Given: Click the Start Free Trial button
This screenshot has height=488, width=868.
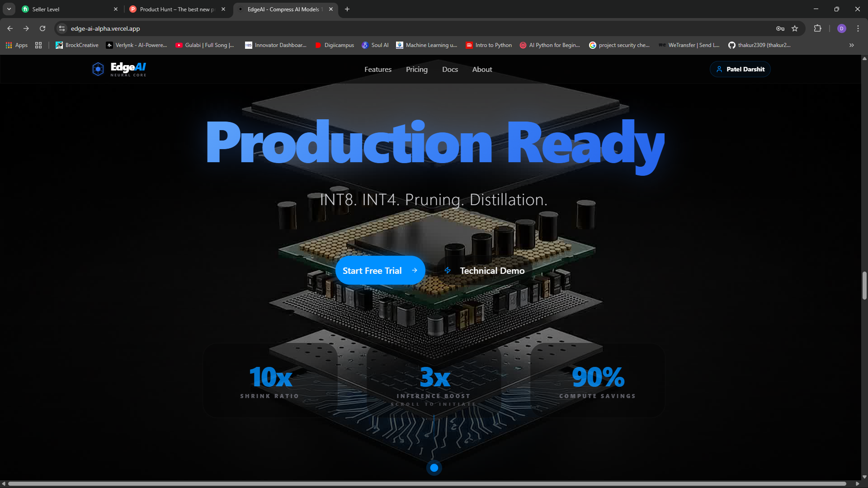Looking at the screenshot, I should point(380,270).
